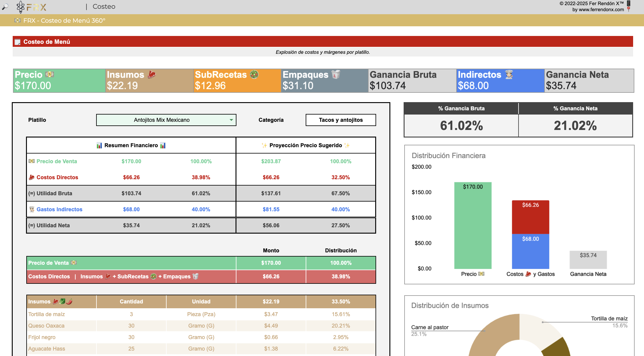Click the meat icon beside Costos Directos summary row
This screenshot has width=644, height=356.
click(x=31, y=177)
